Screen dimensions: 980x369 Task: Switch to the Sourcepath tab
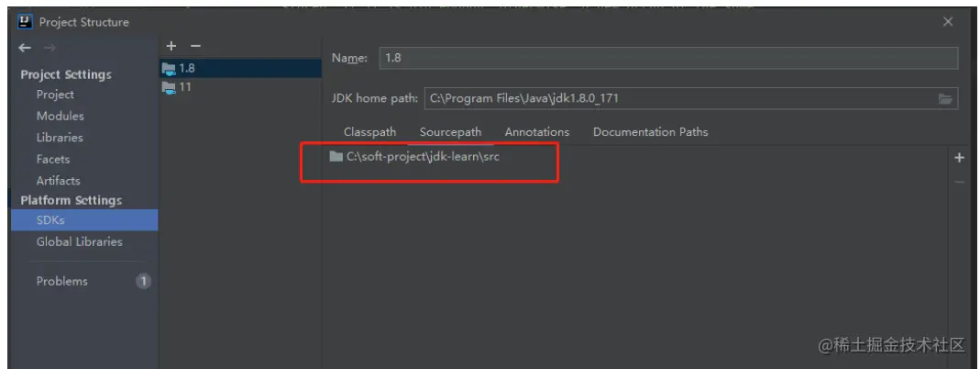tap(451, 132)
